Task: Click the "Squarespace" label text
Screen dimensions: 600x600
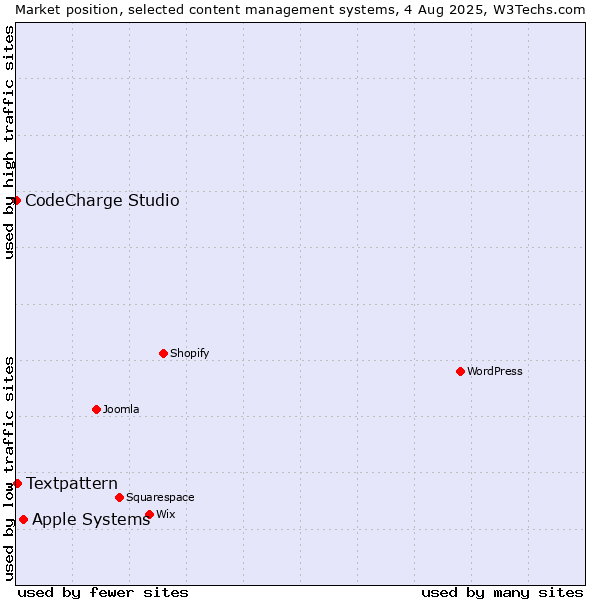Action: (160, 497)
